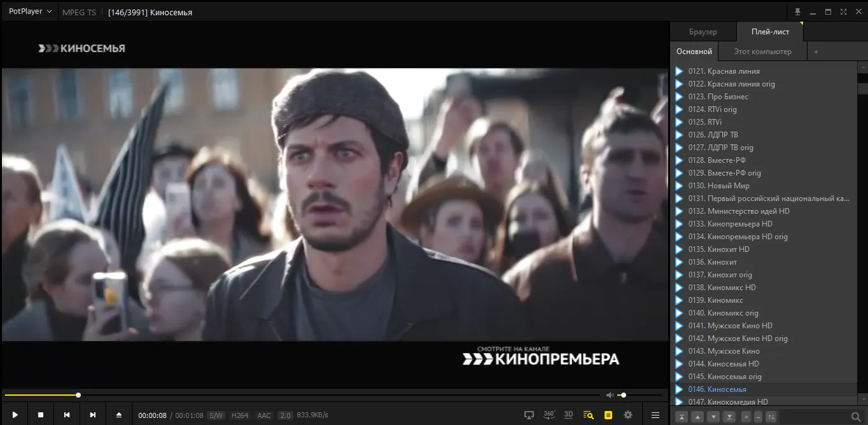Click the video display area
868x425 pixels.
334,205
